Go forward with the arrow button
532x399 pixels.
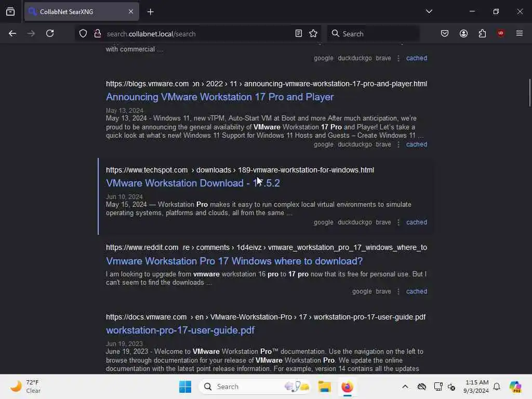(x=31, y=34)
